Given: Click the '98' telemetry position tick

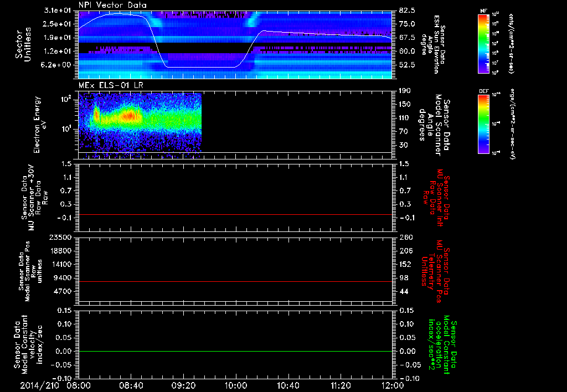Looking at the screenshot, I should (404, 278).
